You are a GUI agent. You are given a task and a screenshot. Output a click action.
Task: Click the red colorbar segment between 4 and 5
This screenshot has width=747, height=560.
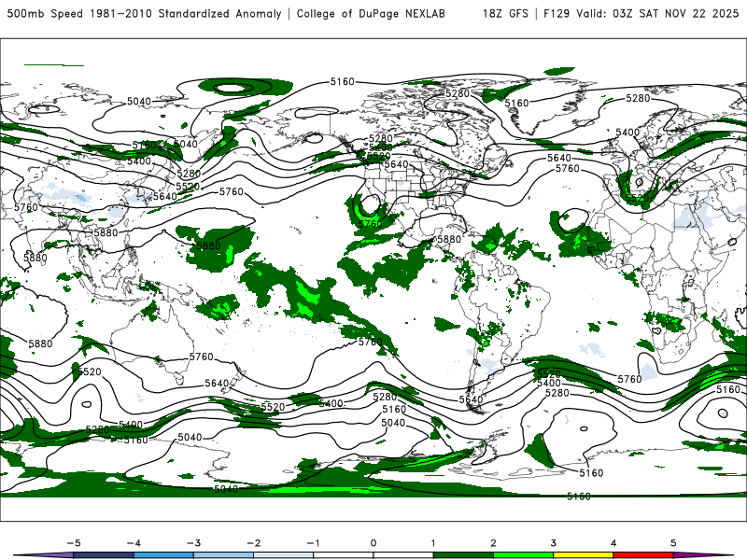tap(643, 555)
